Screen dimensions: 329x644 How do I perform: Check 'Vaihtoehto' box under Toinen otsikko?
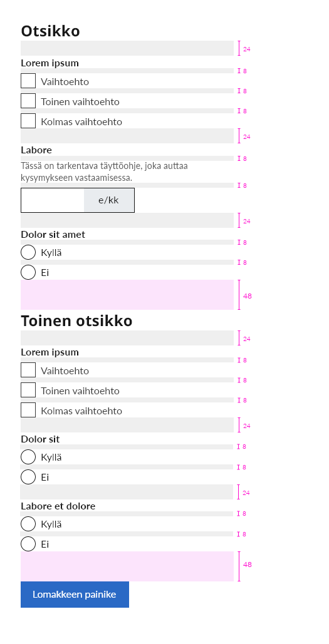(x=28, y=370)
